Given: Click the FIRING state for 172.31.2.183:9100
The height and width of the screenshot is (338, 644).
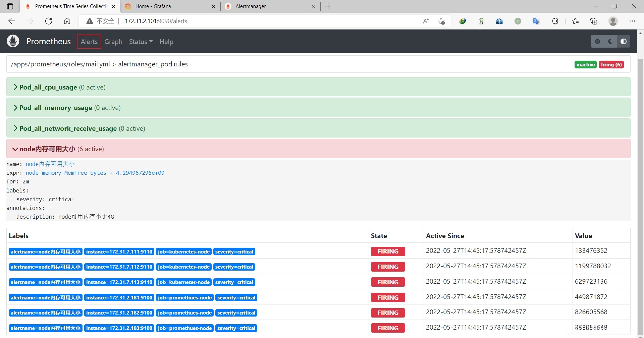Looking at the screenshot, I should 388,328.
